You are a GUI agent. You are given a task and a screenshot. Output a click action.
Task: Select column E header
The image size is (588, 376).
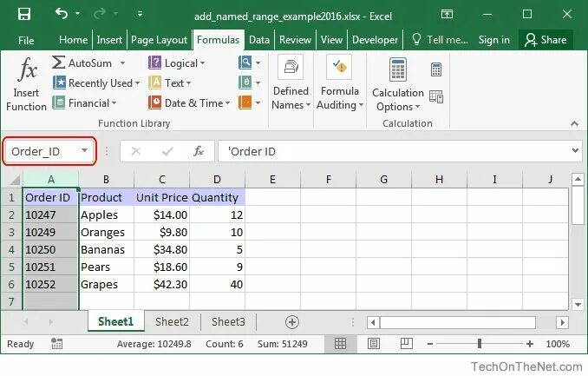coord(272,180)
